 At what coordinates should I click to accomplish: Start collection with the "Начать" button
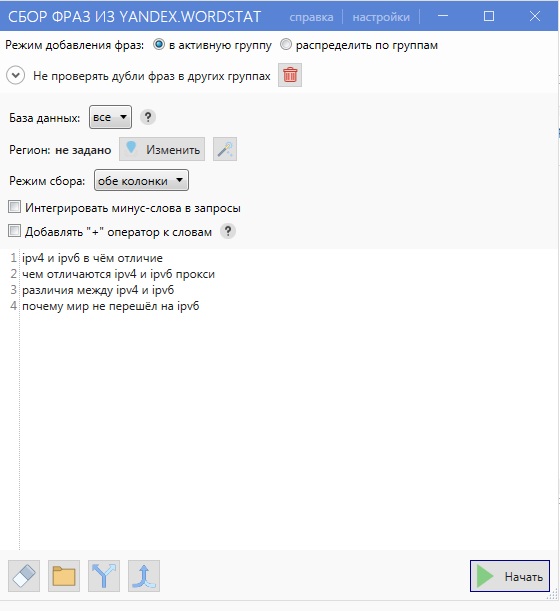click(510, 576)
